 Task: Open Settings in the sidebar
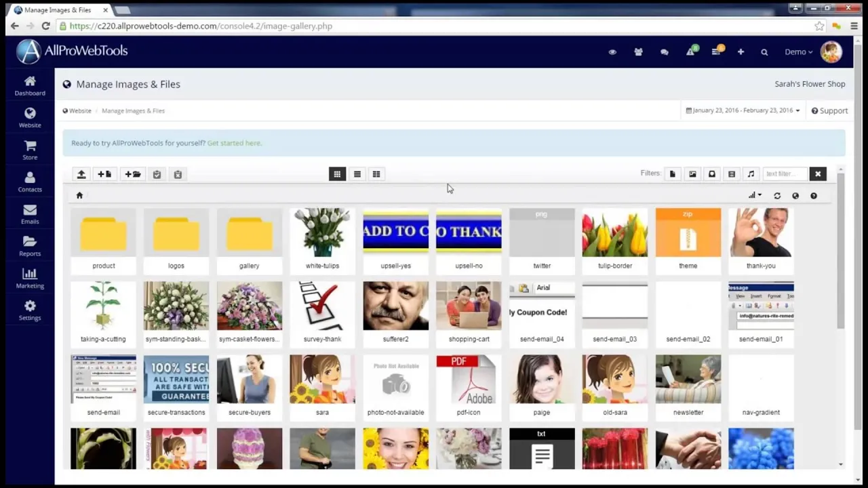click(30, 310)
